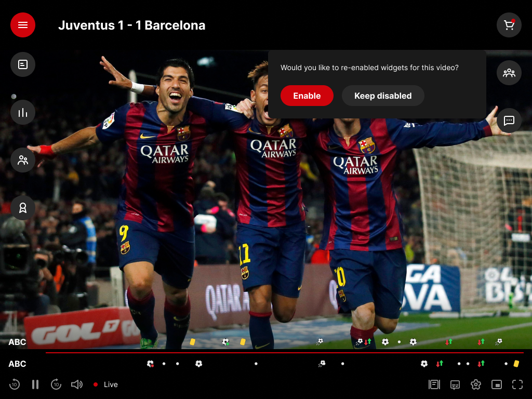The image size is (532, 399).
Task: Select leftmost yellow card on top timeline row
Action: point(192,342)
